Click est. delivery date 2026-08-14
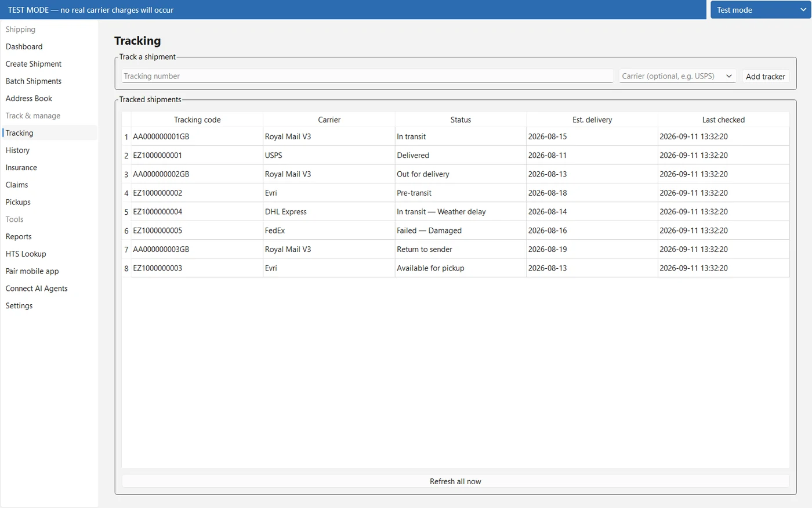 [x=592, y=212]
